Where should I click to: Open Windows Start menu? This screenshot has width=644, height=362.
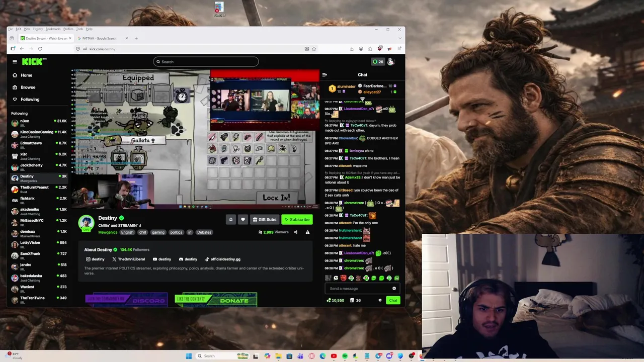point(189,356)
